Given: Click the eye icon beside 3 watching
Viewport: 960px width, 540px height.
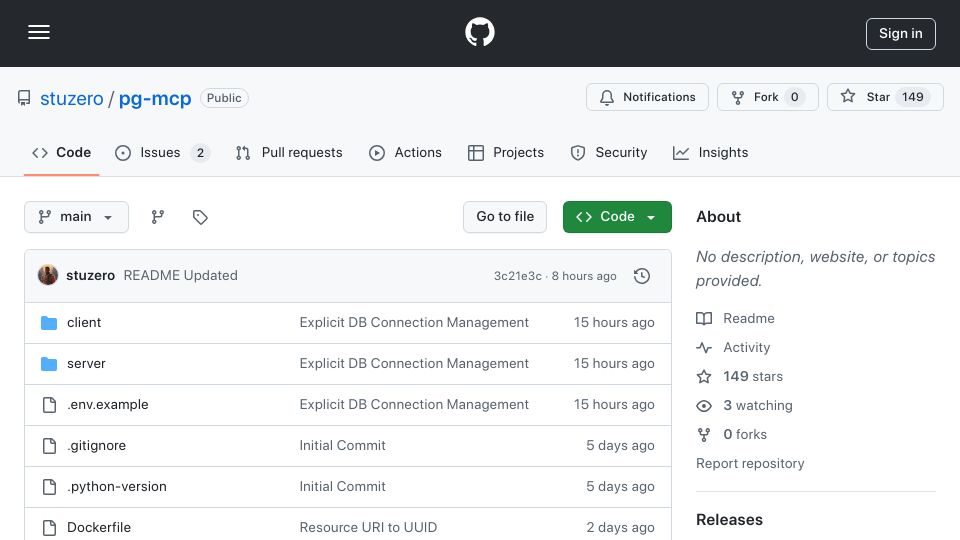Looking at the screenshot, I should coord(704,406).
